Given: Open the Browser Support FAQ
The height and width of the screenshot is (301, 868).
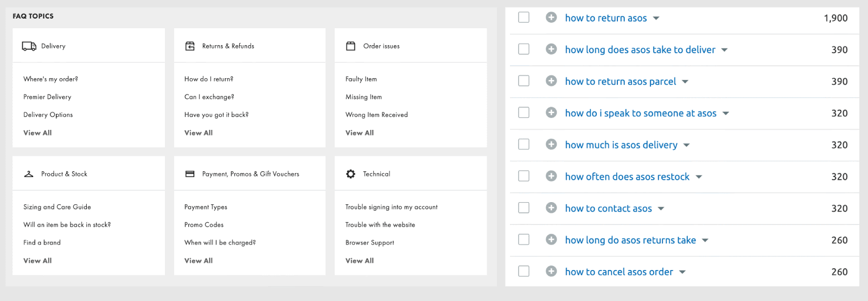Looking at the screenshot, I should coord(370,242).
